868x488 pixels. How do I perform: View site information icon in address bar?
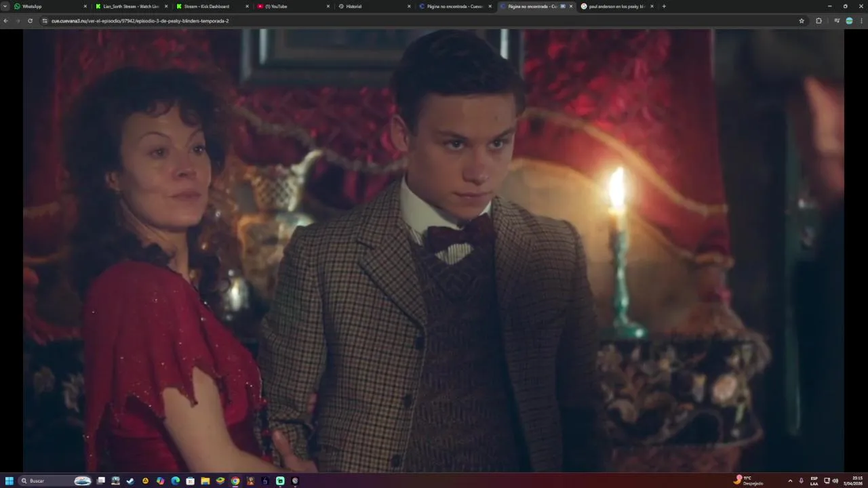pos(45,21)
